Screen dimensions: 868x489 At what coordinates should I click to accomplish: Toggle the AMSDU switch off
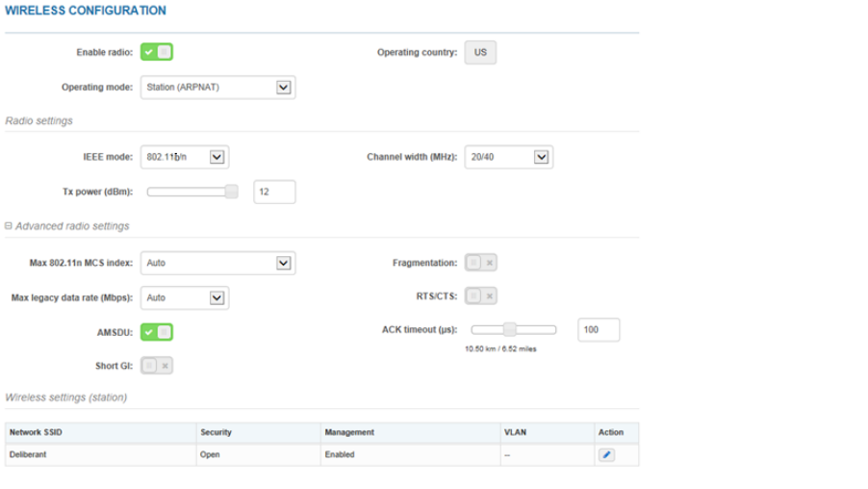point(157,332)
